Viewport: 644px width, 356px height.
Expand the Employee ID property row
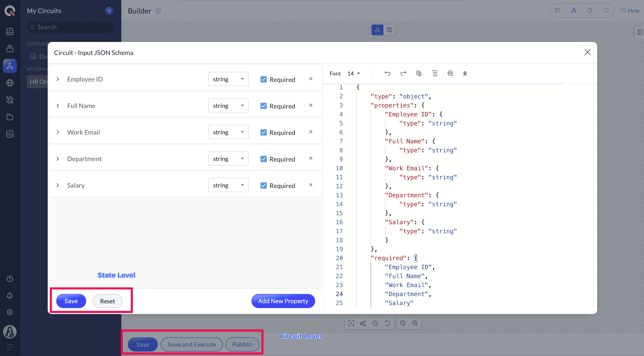58,79
